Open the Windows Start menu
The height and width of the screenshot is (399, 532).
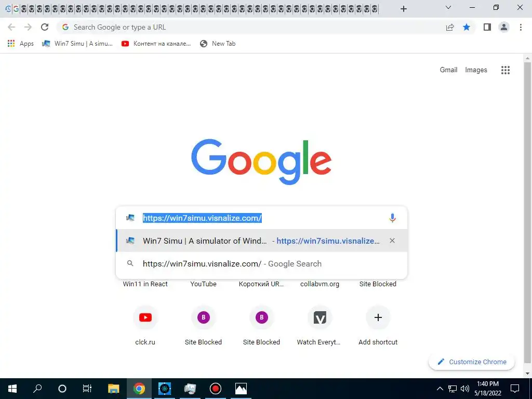[x=12, y=389]
